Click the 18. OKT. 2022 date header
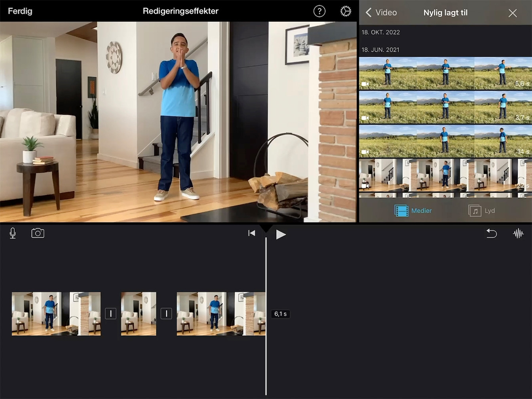The image size is (532, 399). pyautogui.click(x=381, y=32)
